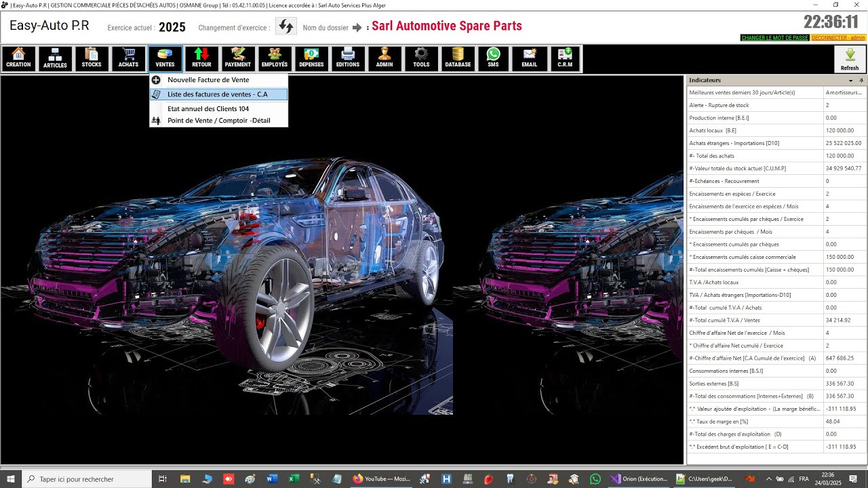Select row #-Total des charges d'exploitation (D)
Viewport: 868px width, 488px height.
click(x=776, y=434)
